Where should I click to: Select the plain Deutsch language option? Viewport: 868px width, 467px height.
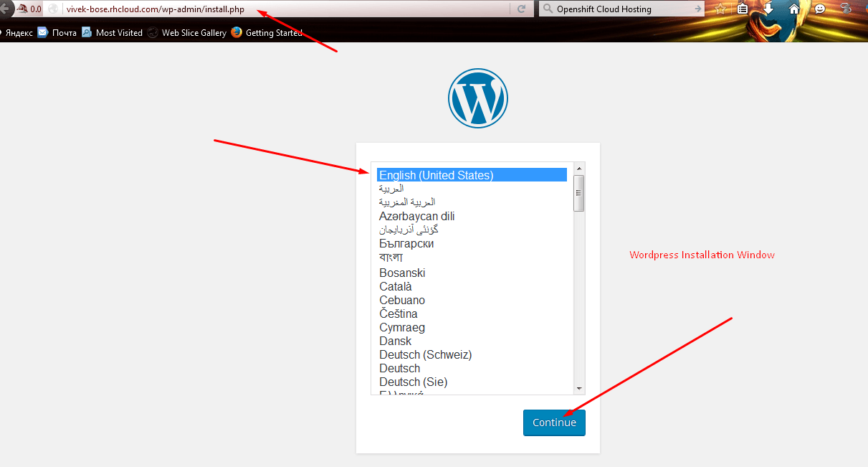tap(472, 368)
